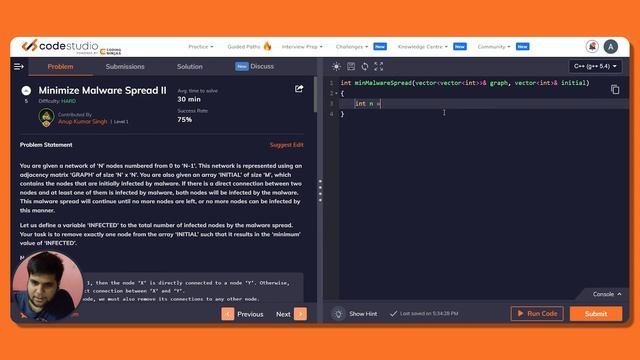Toggle the editor light theme sun icon
This screenshot has height=360, width=640.
pyautogui.click(x=336, y=67)
